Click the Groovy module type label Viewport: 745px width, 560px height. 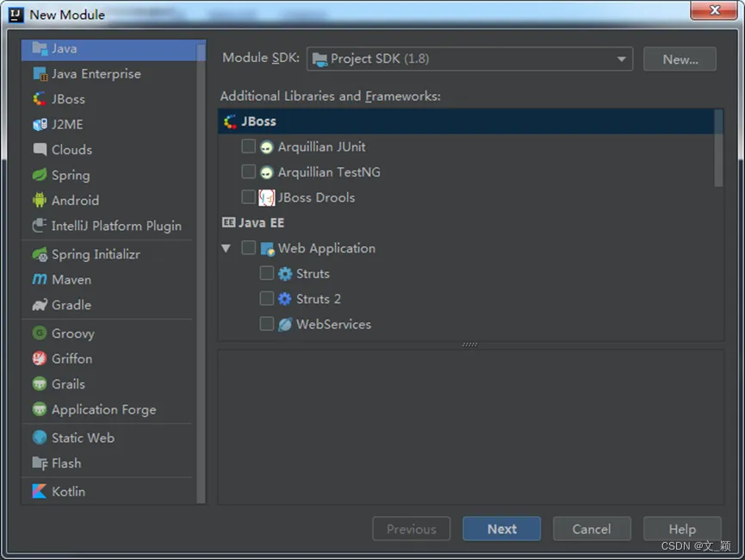click(x=73, y=333)
